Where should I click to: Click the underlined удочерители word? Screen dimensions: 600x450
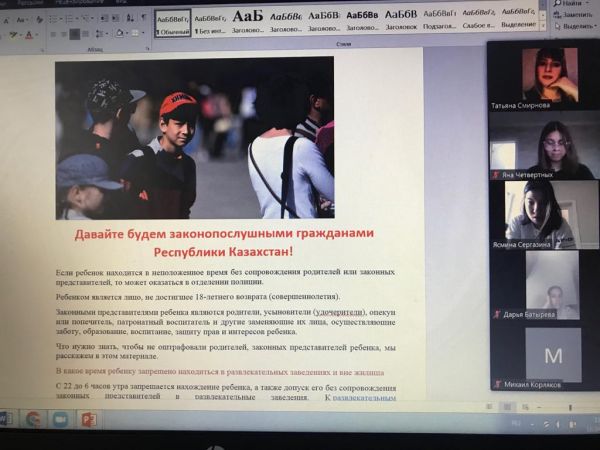pos(340,312)
